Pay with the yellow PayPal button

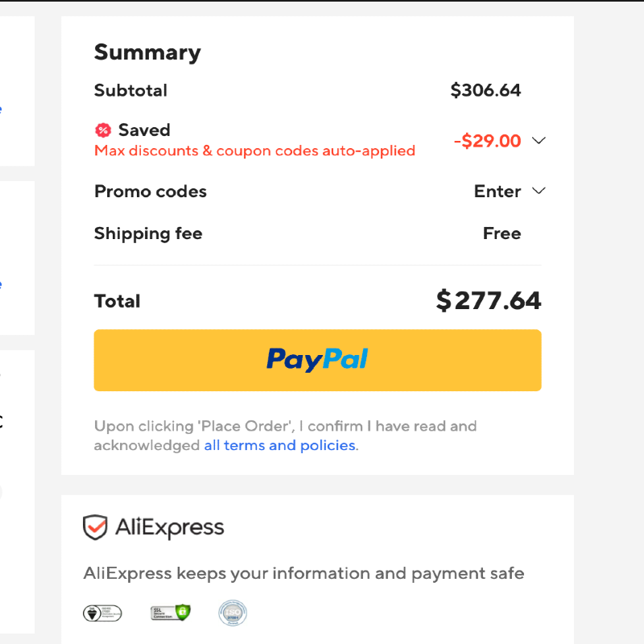pyautogui.click(x=317, y=360)
